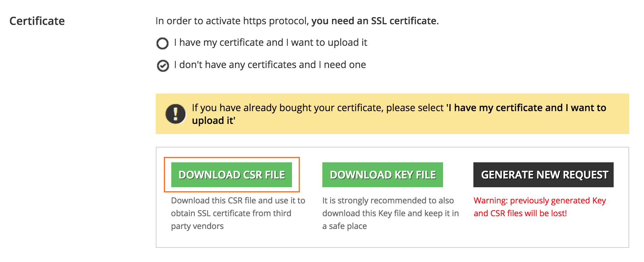Click the CSR description 'obtain SSL certificate from third party vendors'
This screenshot has width=644, height=262.
(231, 220)
